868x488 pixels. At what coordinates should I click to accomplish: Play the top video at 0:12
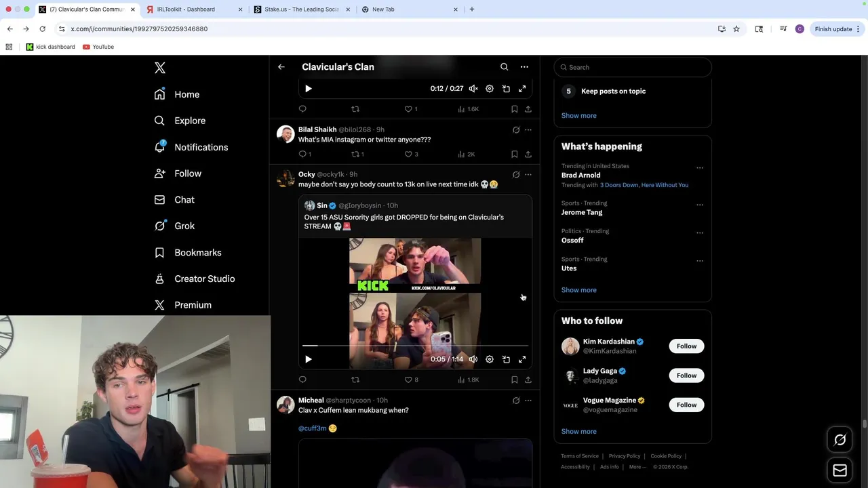point(309,89)
